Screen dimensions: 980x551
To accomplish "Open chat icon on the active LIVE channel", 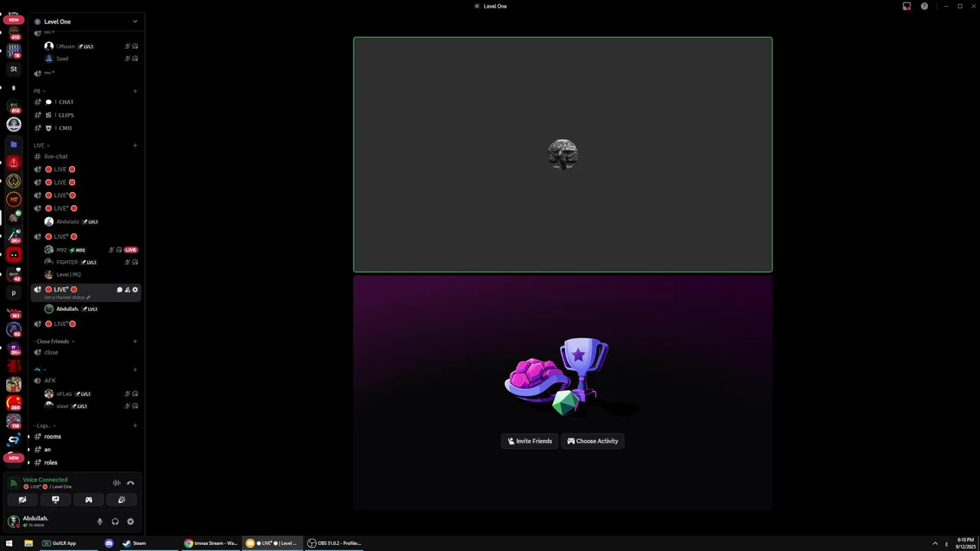I will pos(119,289).
